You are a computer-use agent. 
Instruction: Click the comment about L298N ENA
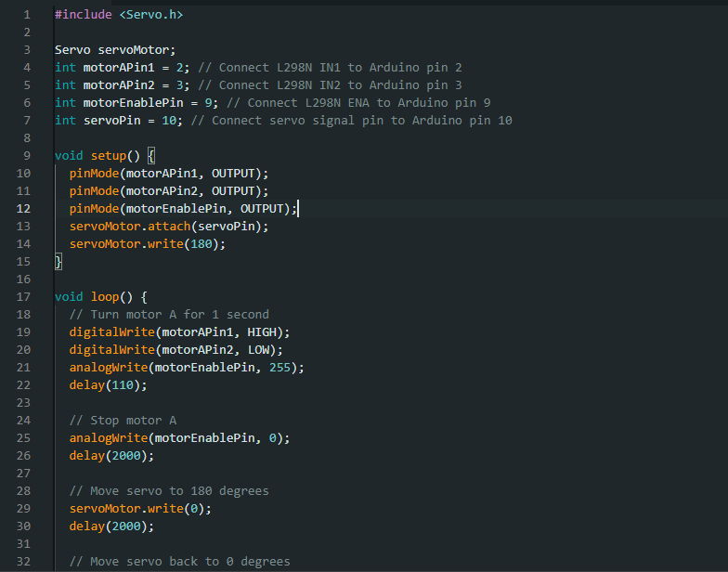click(x=358, y=103)
